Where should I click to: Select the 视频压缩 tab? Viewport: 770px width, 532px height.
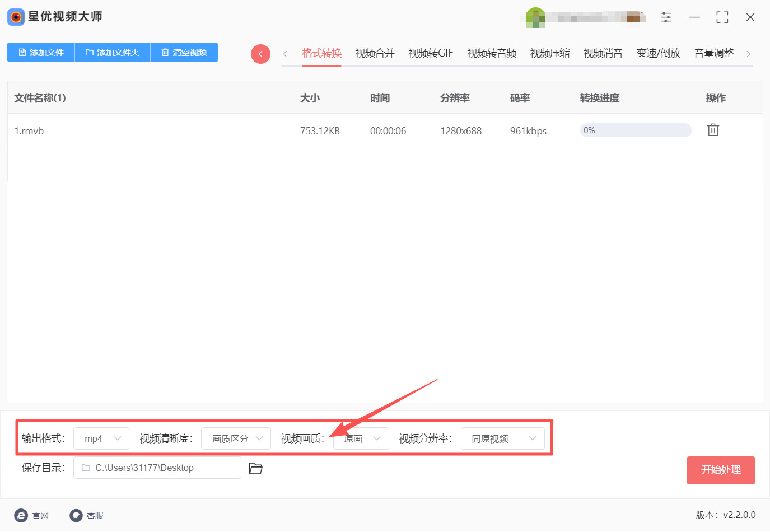click(550, 53)
